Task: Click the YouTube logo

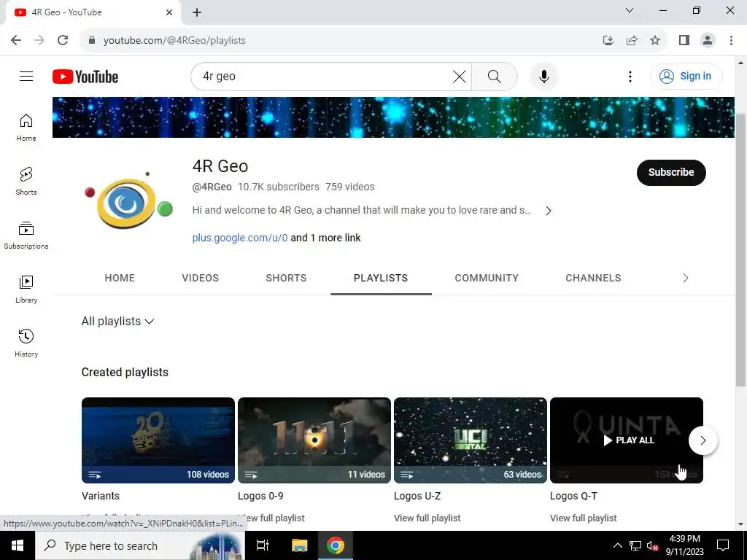Action: pyautogui.click(x=85, y=77)
